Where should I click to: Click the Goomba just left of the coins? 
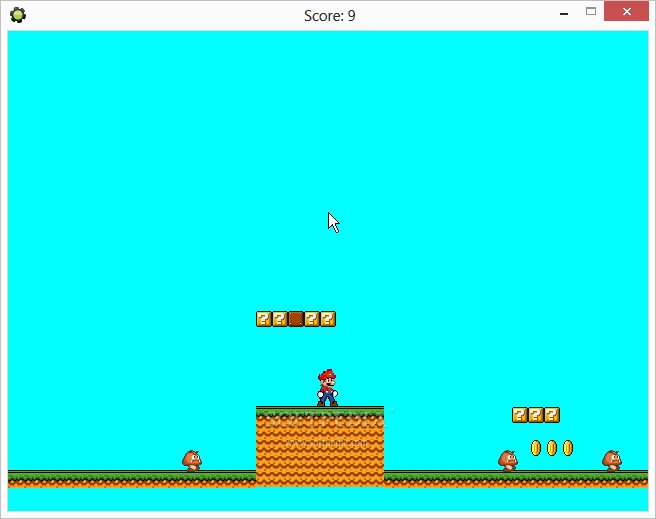508,461
